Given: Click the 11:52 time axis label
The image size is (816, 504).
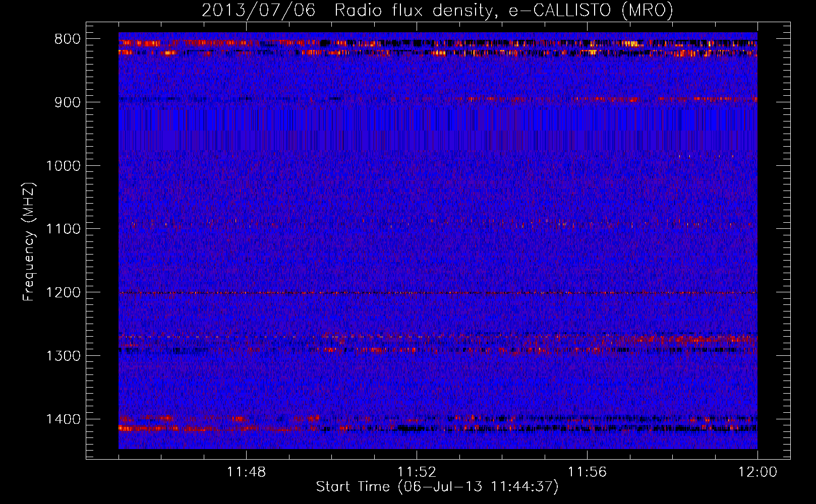Looking at the screenshot, I should pyautogui.click(x=417, y=472).
